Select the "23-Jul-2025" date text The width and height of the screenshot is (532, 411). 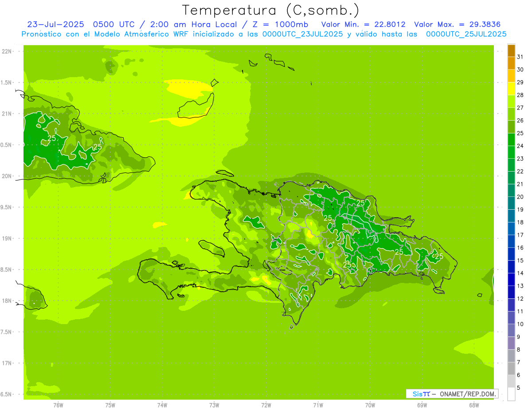56,24
